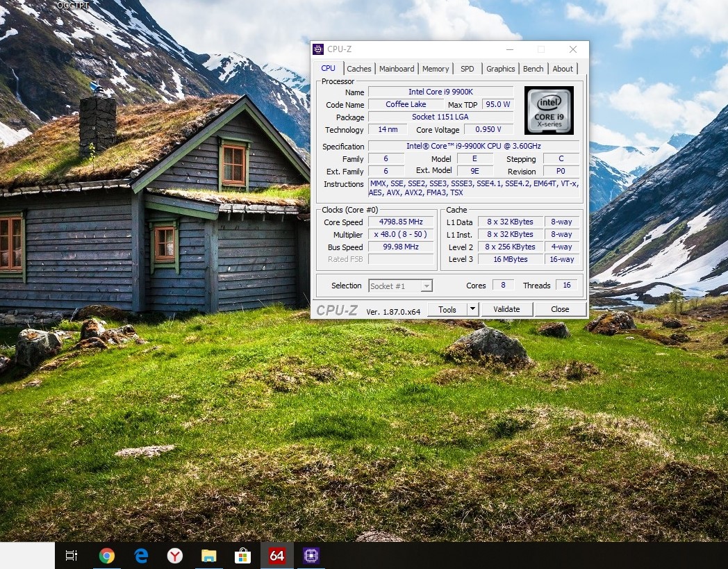This screenshot has width=728, height=569.
Task: Click the Level 2 size '8 x 256 KBytes'
Action: click(510, 247)
